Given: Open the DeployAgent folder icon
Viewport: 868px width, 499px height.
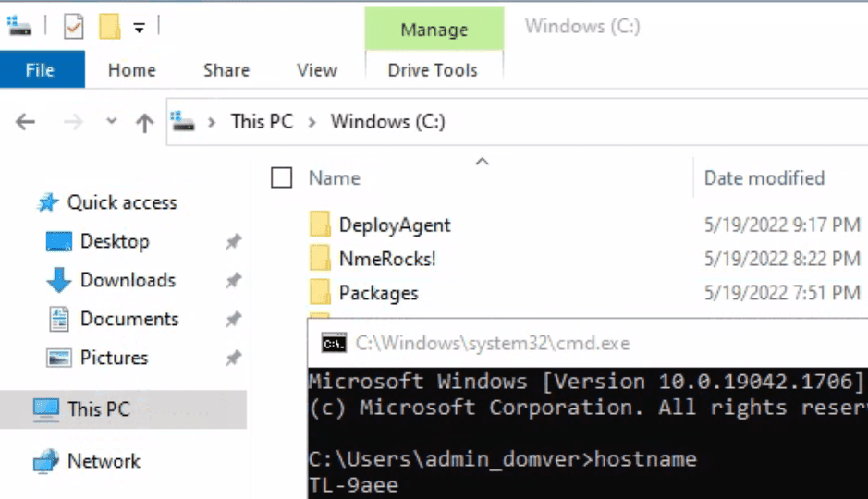Looking at the screenshot, I should click(320, 225).
